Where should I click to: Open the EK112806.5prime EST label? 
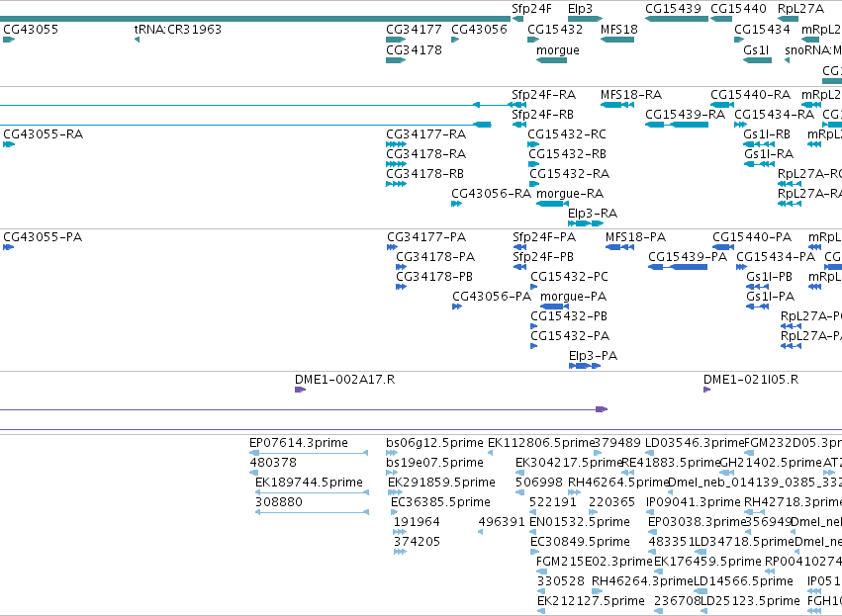click(541, 443)
